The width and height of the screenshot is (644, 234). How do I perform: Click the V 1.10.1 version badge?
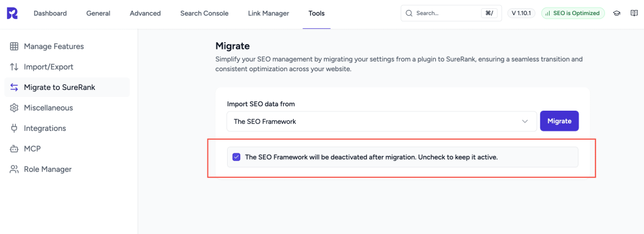point(521,13)
